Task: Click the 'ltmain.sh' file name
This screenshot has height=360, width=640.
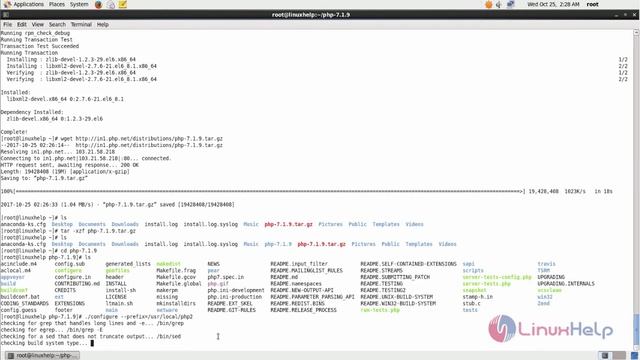Action: tap(119, 304)
